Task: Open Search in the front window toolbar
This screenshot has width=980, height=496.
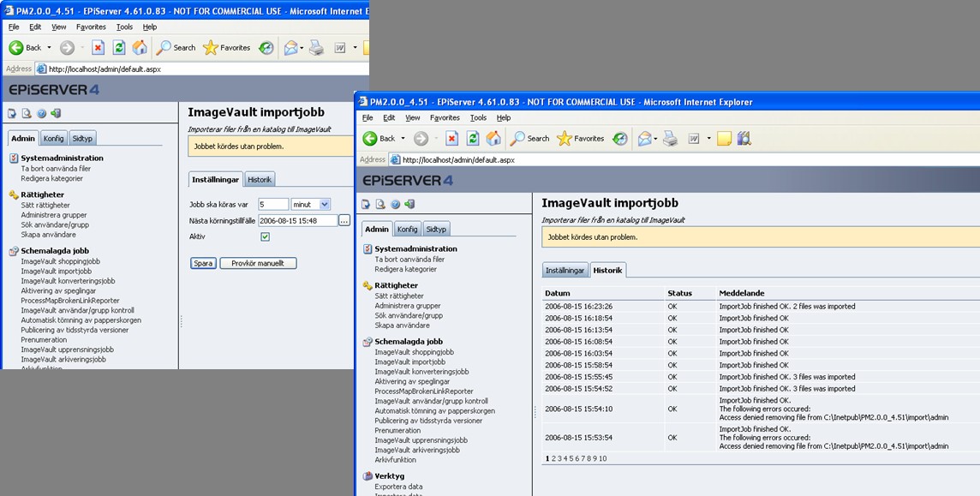Action: click(x=529, y=138)
